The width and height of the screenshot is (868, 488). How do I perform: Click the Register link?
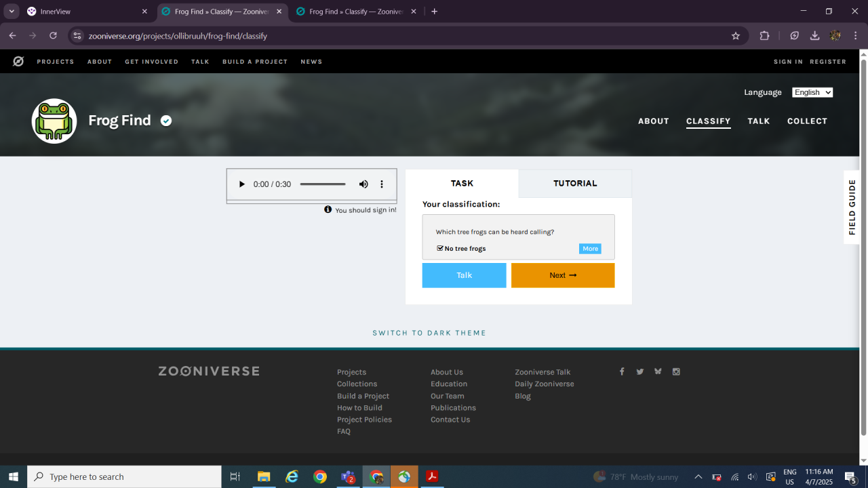click(828, 62)
